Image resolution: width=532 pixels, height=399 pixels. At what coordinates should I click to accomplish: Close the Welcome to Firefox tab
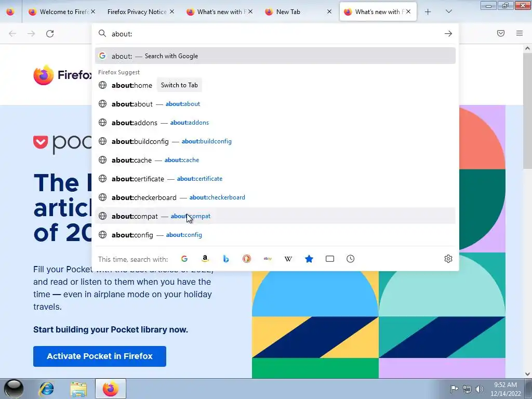(x=93, y=11)
